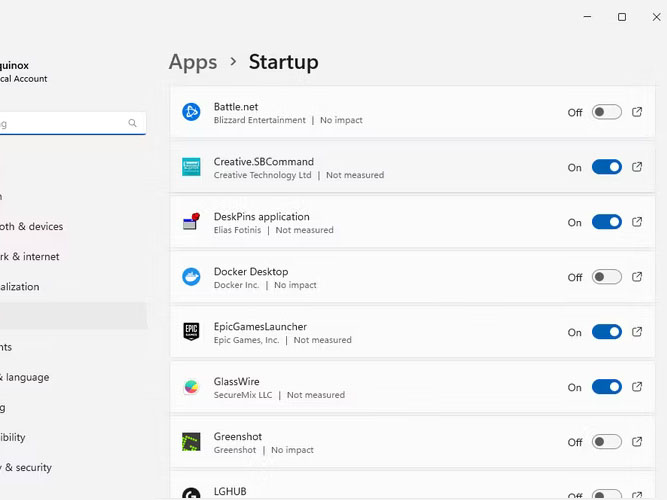Image resolution: width=667 pixels, height=500 pixels.
Task: Go back to Apps breadcrumb
Action: point(193,62)
